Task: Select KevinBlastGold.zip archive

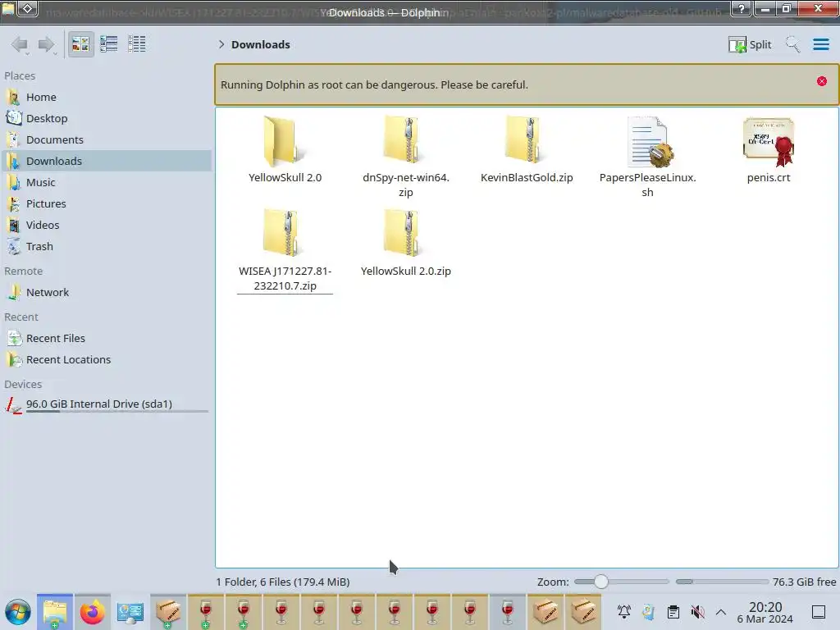Action: pos(527,150)
